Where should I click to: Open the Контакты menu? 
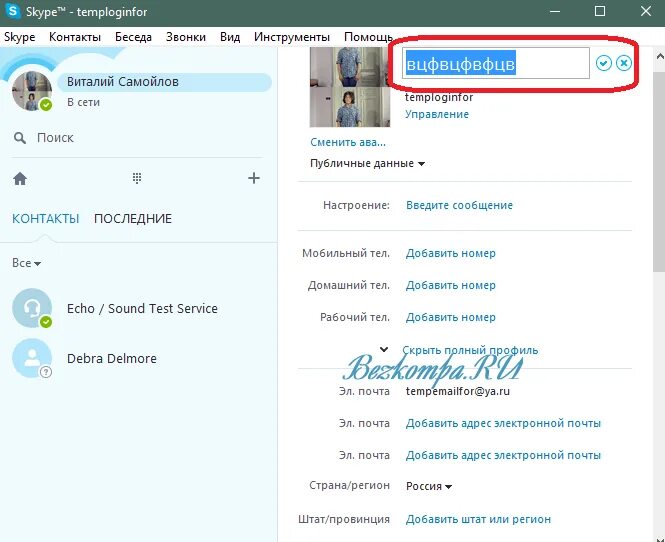[75, 37]
